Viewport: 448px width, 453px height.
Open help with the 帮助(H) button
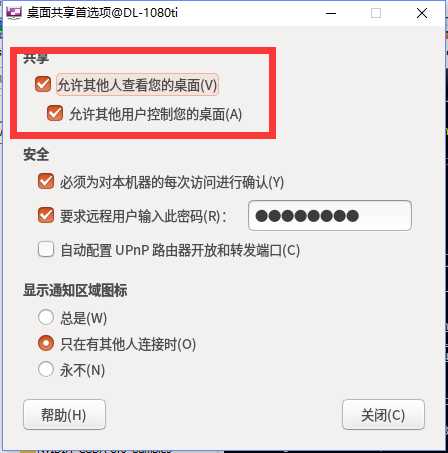[x=64, y=415]
